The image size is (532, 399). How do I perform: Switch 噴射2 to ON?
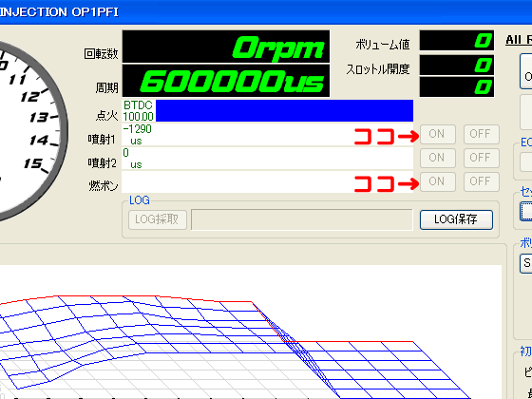[x=438, y=158]
